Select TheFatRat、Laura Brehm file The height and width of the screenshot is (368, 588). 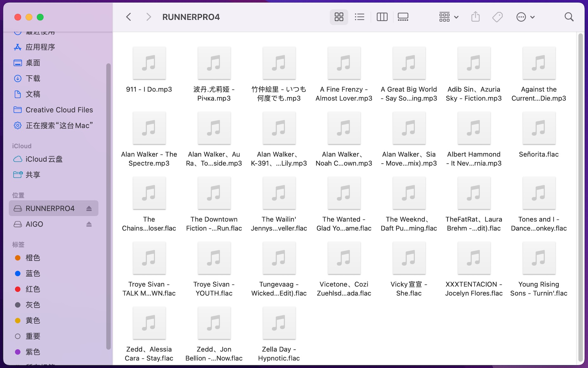pyautogui.click(x=474, y=205)
